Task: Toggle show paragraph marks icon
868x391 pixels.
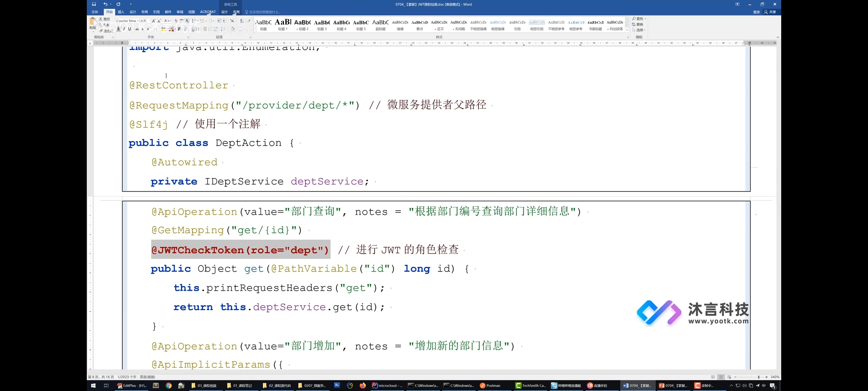Action: click(x=249, y=21)
